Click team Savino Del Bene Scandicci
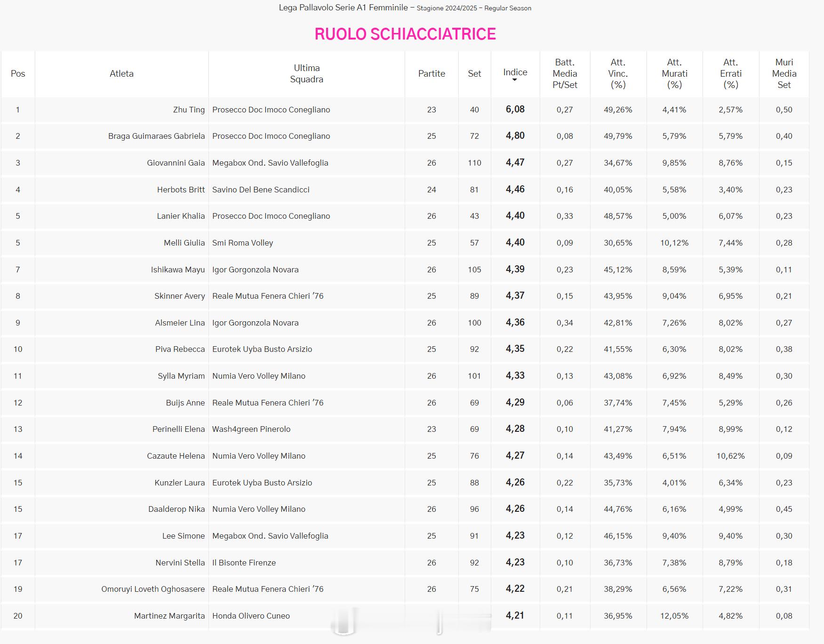 pyautogui.click(x=261, y=190)
